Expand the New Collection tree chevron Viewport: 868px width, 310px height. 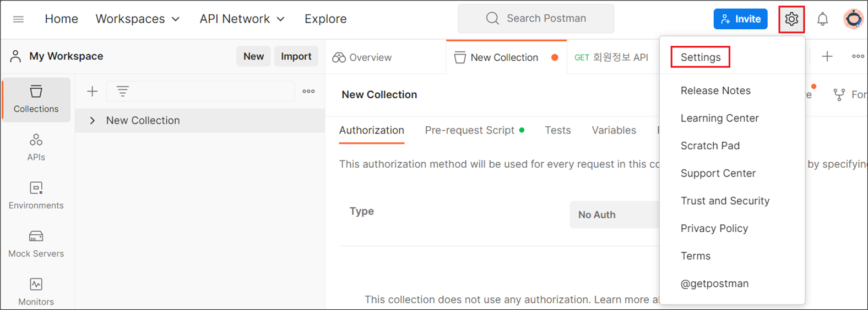pos(93,120)
